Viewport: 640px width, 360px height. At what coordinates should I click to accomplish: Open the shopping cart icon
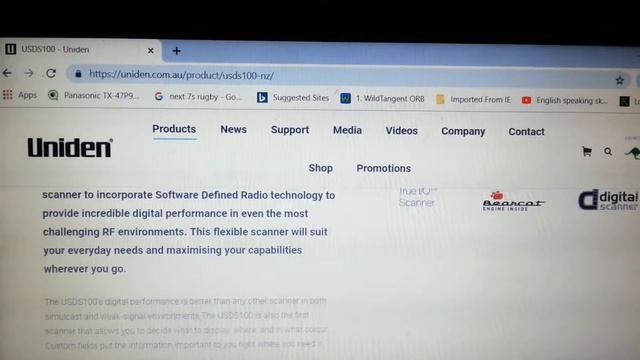587,152
